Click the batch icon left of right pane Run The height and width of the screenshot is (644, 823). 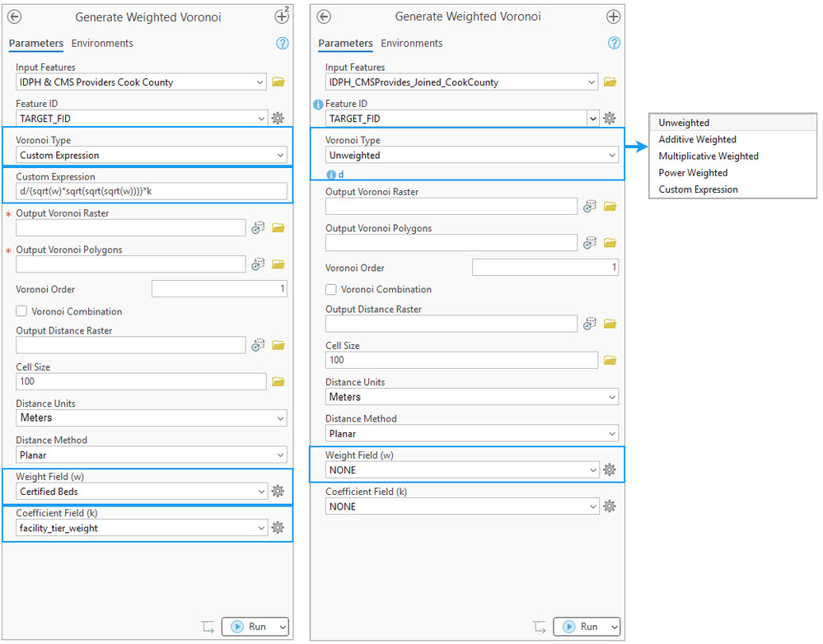(x=540, y=627)
